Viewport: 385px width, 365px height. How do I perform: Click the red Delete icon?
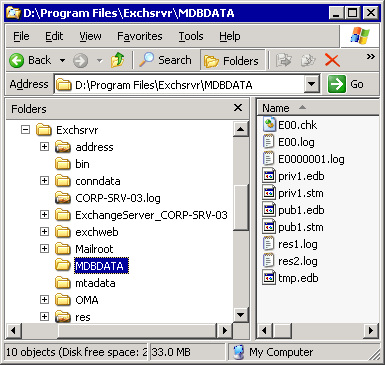[x=332, y=60]
